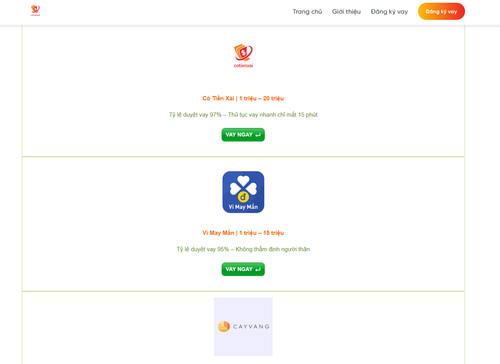Open the Ví May Mắn loan title link

(243, 233)
